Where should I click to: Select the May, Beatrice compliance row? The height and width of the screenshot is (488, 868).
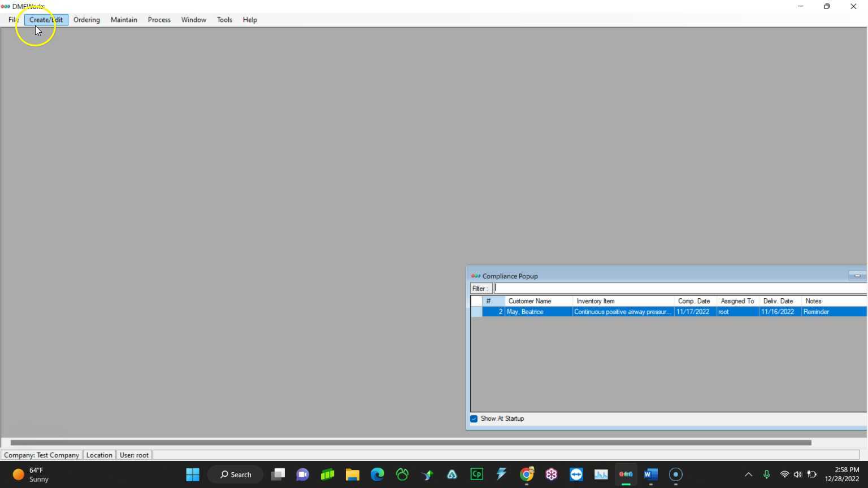[537, 312]
